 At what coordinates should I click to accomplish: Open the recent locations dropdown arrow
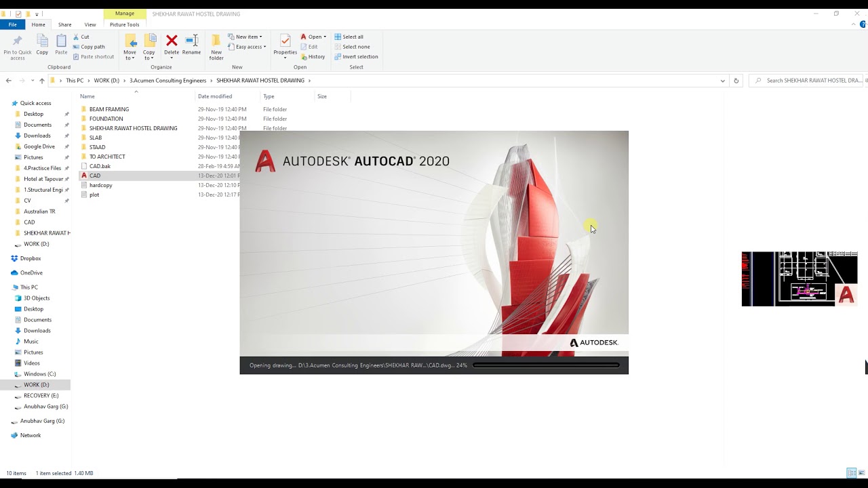coord(32,81)
